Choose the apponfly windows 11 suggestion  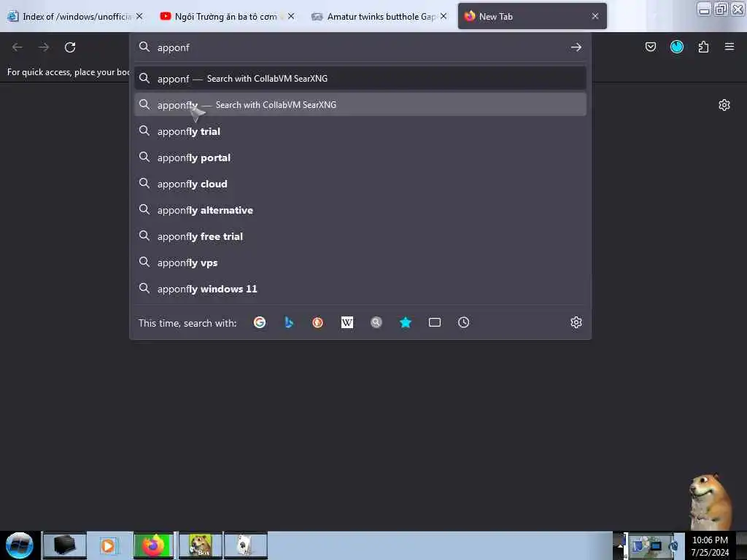[x=360, y=288]
